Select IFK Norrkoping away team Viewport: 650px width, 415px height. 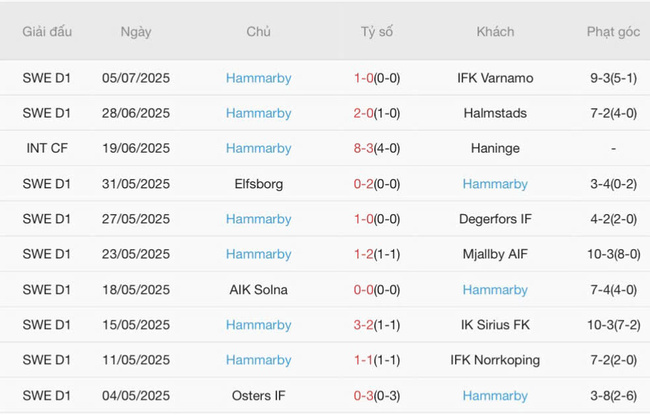point(495,360)
